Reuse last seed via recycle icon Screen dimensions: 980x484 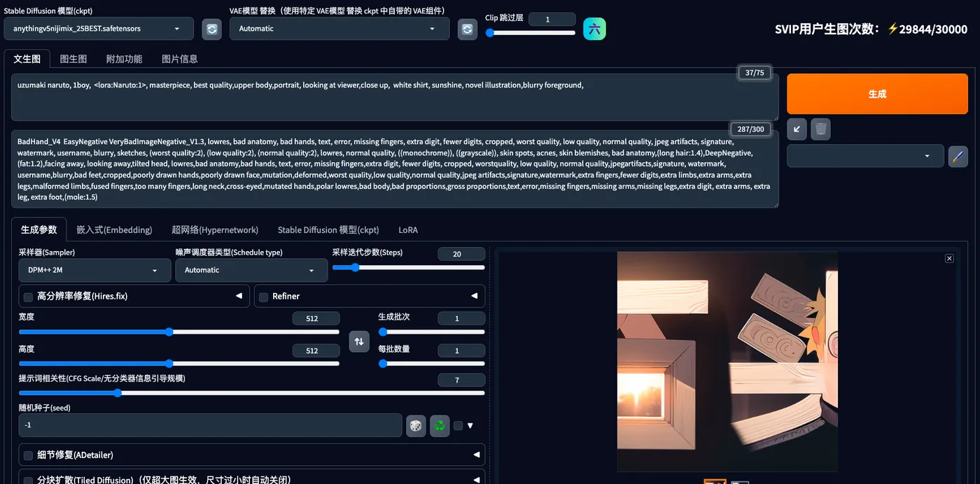tap(440, 425)
